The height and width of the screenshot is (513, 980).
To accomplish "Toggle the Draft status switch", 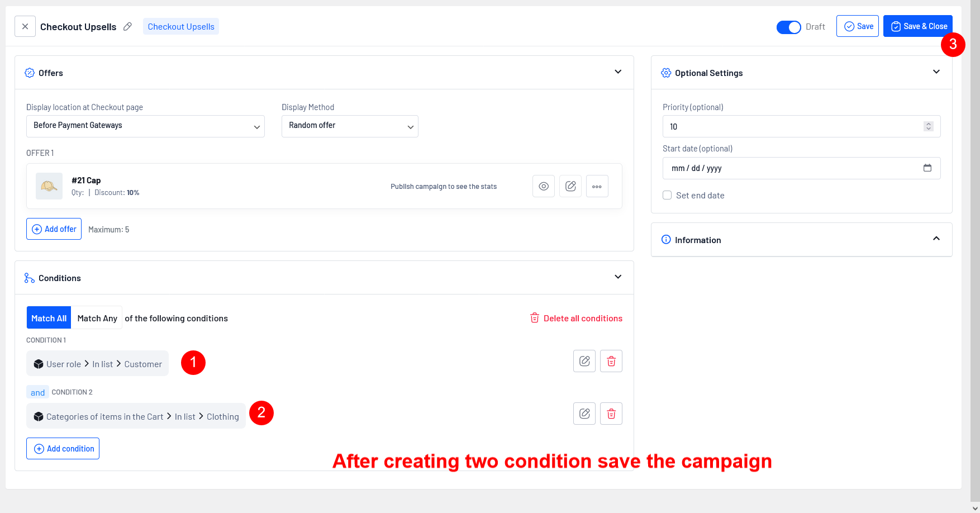I will pos(788,27).
